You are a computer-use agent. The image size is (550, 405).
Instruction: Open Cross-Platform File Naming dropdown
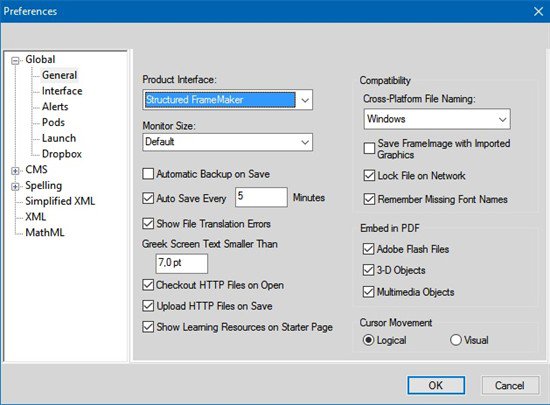(x=437, y=119)
